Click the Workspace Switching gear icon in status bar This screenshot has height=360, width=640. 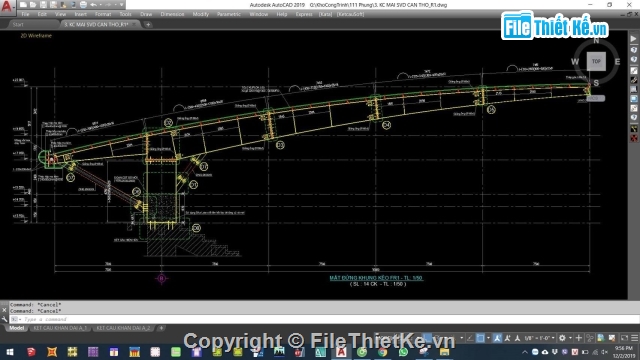(x=562, y=338)
